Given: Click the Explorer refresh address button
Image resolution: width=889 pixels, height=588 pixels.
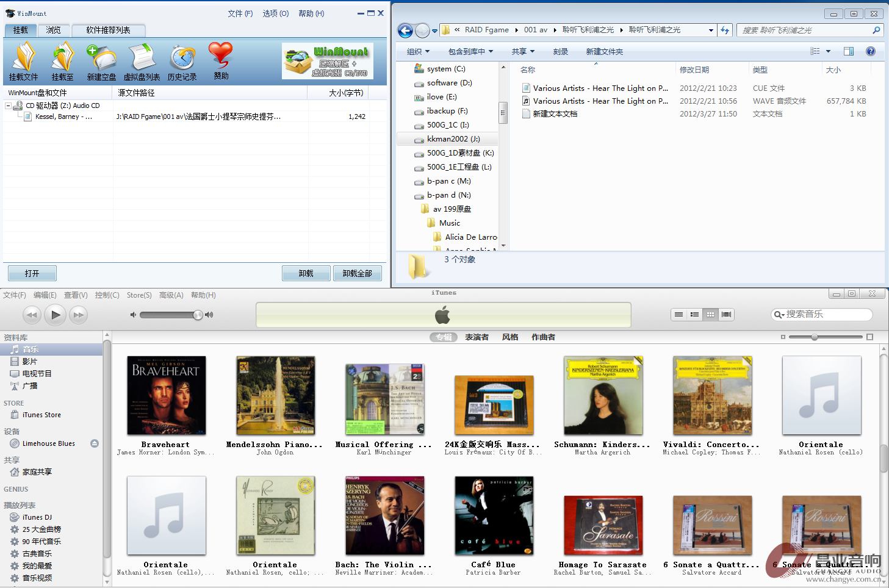Looking at the screenshot, I should [725, 30].
